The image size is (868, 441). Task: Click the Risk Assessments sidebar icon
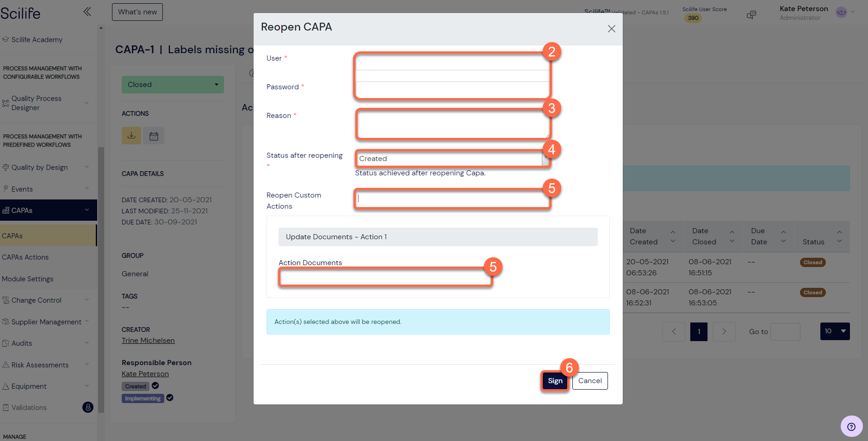6,365
